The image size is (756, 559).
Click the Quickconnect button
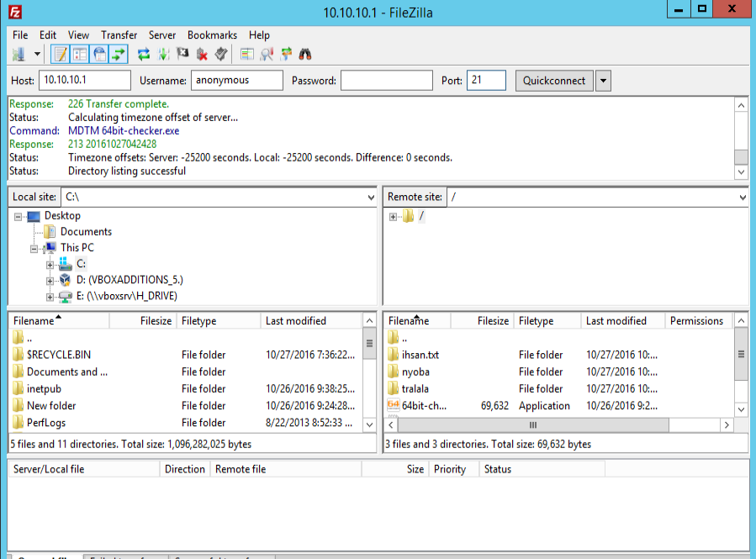554,81
